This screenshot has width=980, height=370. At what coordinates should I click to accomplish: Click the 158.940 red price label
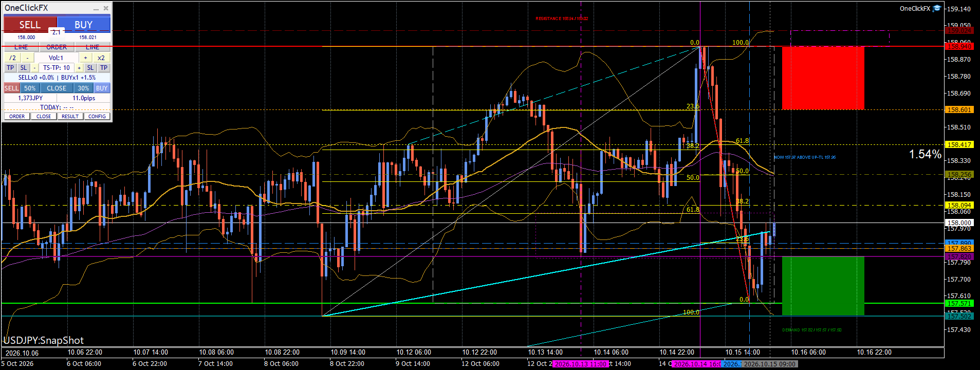pyautogui.click(x=959, y=46)
